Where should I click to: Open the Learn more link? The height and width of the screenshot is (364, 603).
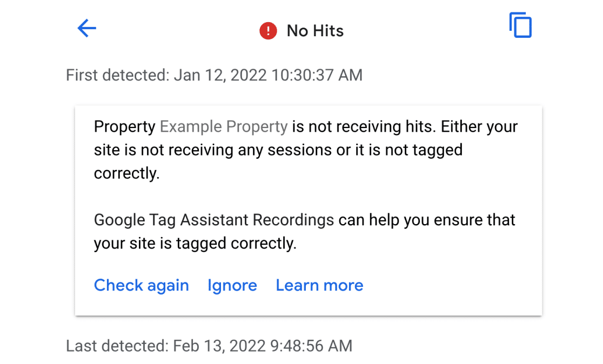coord(319,285)
